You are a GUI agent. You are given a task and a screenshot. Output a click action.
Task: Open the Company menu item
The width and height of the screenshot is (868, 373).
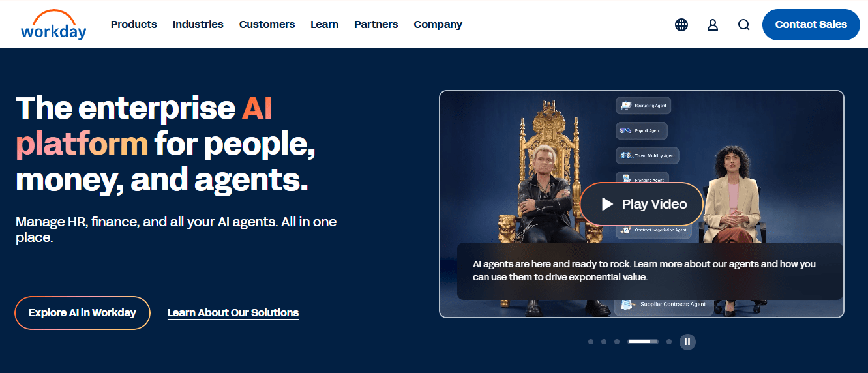coord(438,24)
